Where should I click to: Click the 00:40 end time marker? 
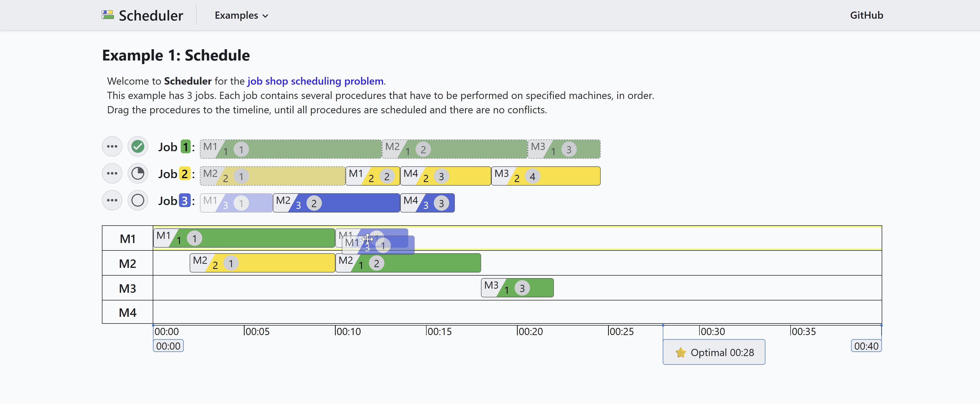(866, 346)
